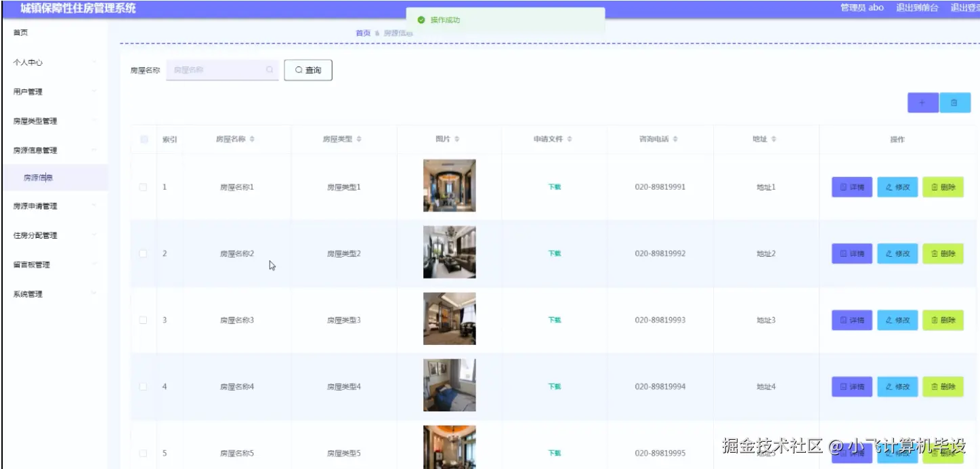Viewport: 980px width, 469px height.
Task: Click the sort arrows beside 房屋名称 header
Action: pyautogui.click(x=252, y=139)
